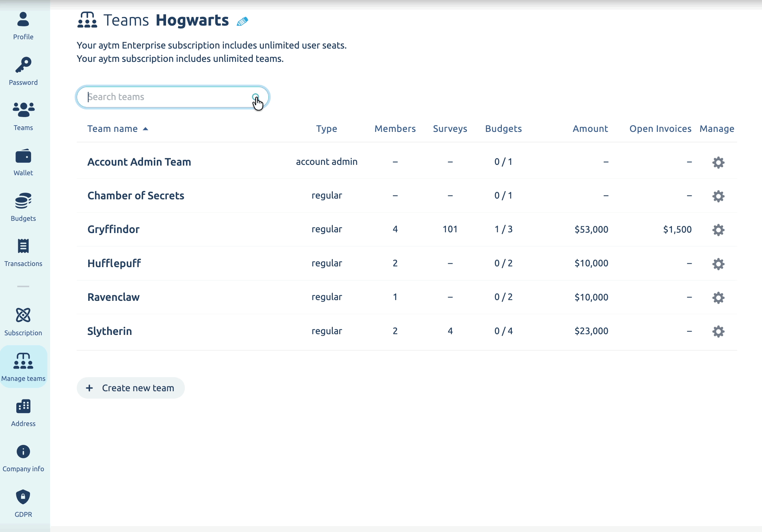Click Gryffindor's $1,500 open invoices
The height and width of the screenshot is (532, 762).
tap(677, 230)
